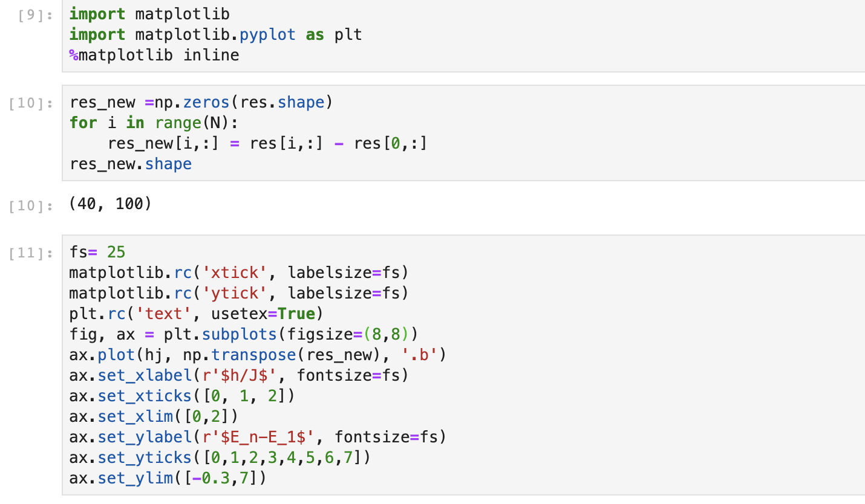Place cursor on the ax.set_ylim line

click(x=168, y=478)
